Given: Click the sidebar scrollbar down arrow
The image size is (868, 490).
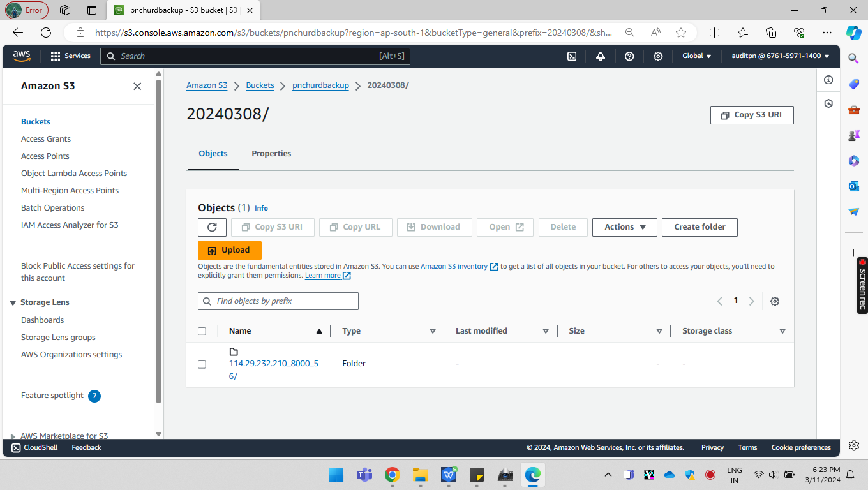Looking at the screenshot, I should pyautogui.click(x=159, y=434).
